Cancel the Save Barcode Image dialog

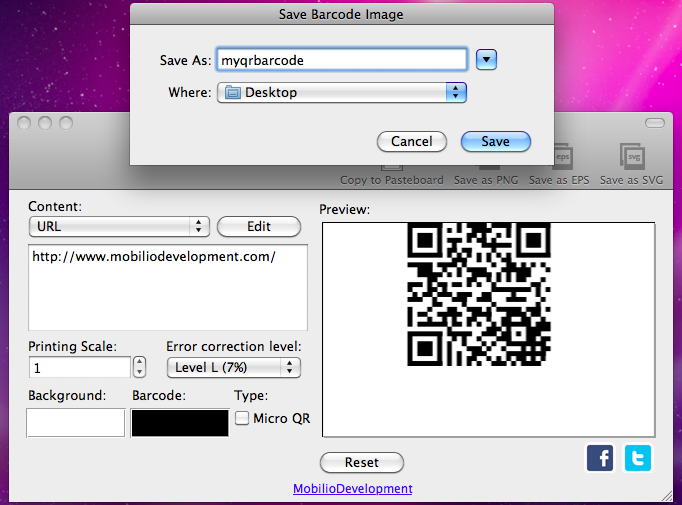[411, 141]
